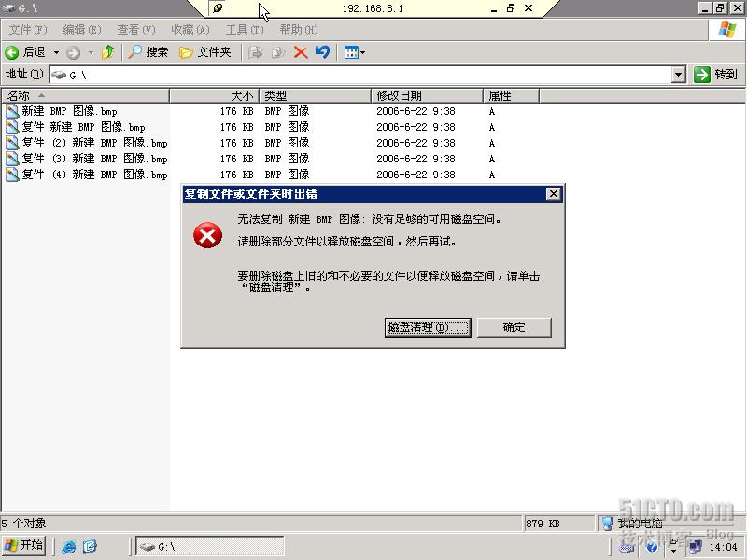Viewport: 747px width, 560px height.
Task: Click the 确定 button in error dialog
Action: [514, 328]
